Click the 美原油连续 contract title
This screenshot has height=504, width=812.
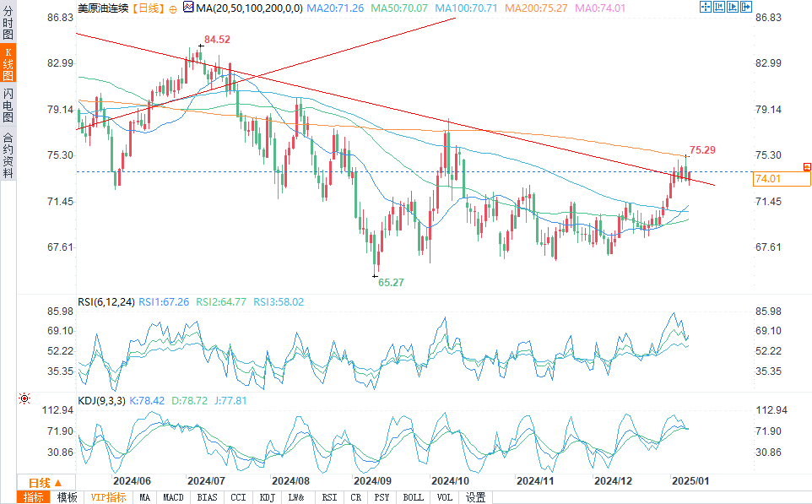103,8
